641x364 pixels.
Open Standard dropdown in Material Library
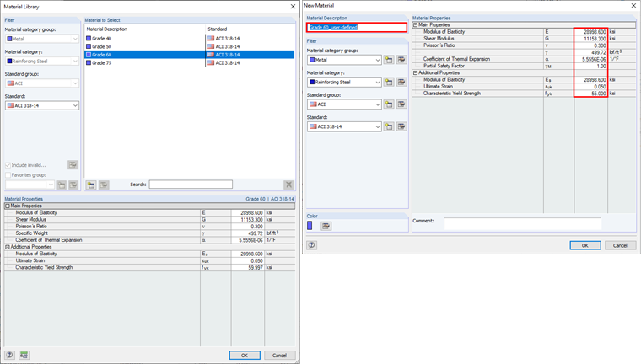point(42,105)
